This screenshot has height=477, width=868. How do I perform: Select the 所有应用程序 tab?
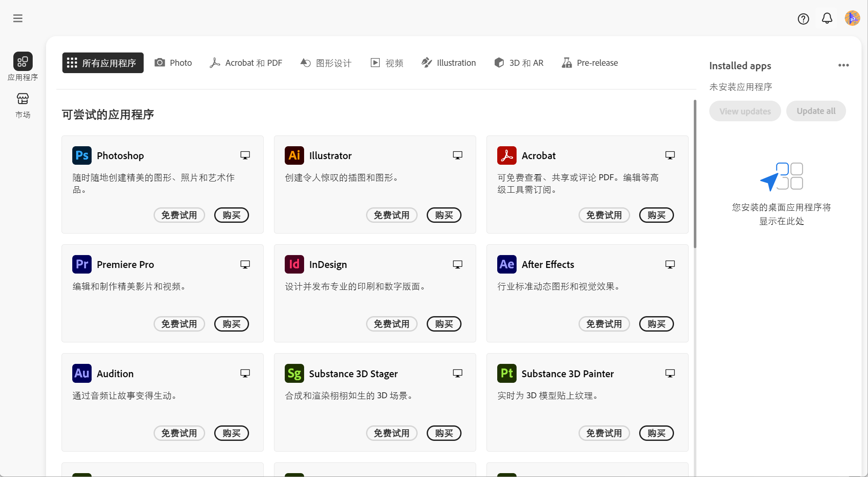(103, 63)
